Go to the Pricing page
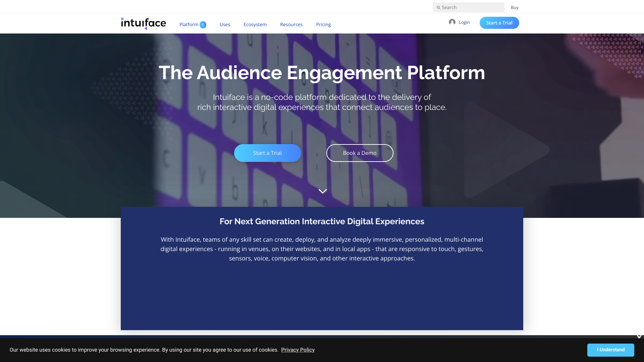Viewport: 644px width, 362px height. pos(323,24)
